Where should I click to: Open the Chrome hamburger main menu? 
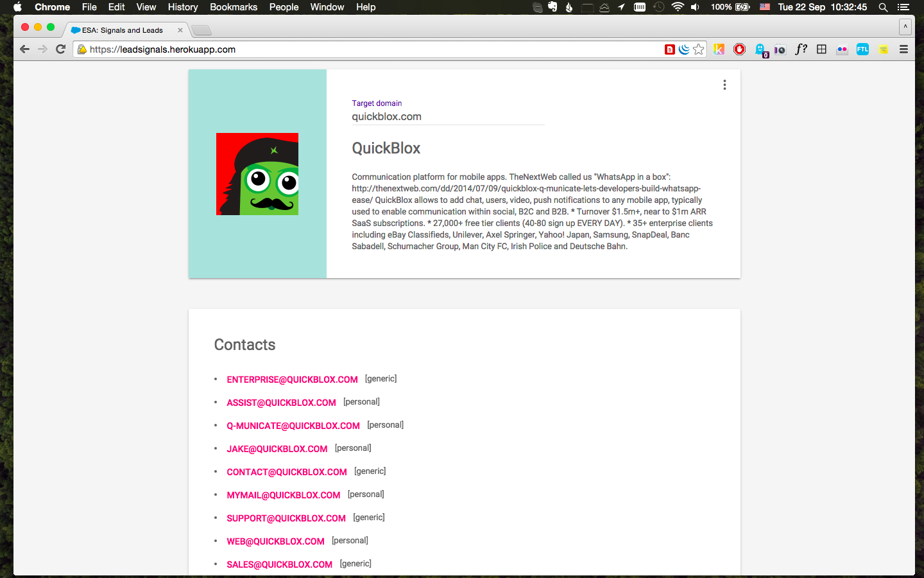coord(903,49)
